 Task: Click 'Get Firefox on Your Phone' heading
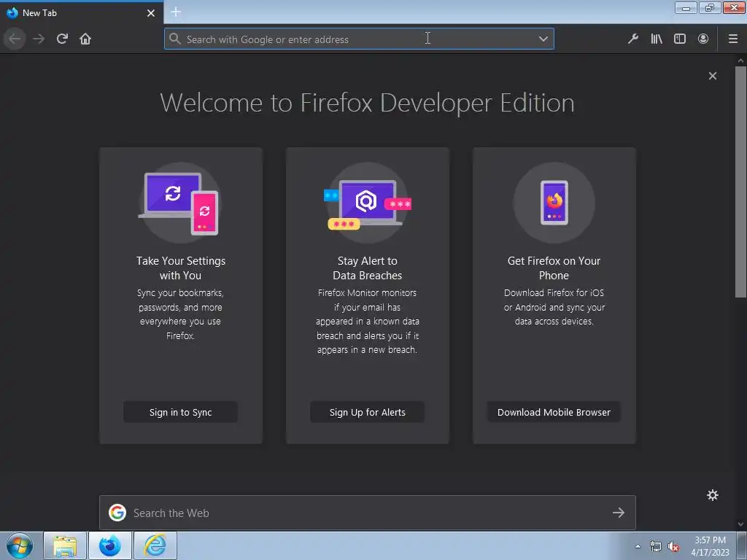pyautogui.click(x=554, y=268)
